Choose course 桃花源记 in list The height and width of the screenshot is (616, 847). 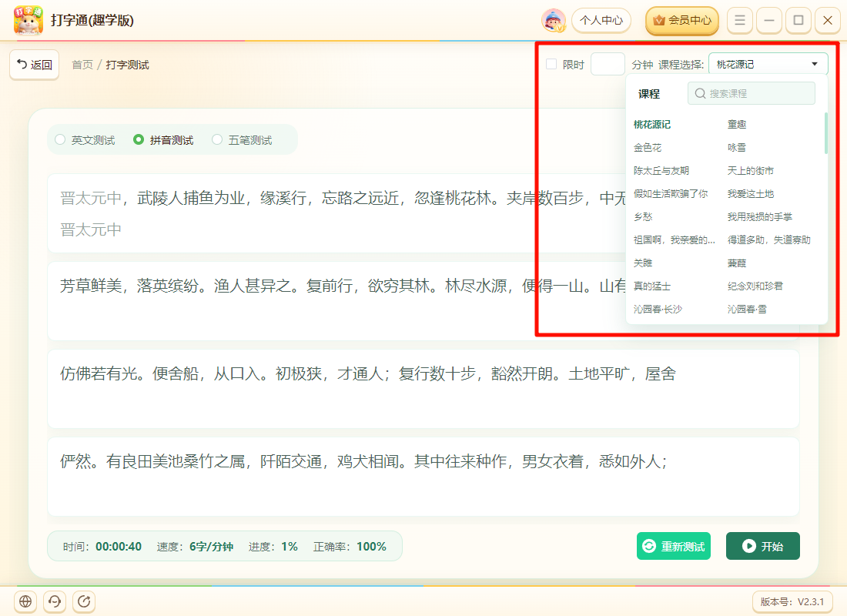point(652,124)
